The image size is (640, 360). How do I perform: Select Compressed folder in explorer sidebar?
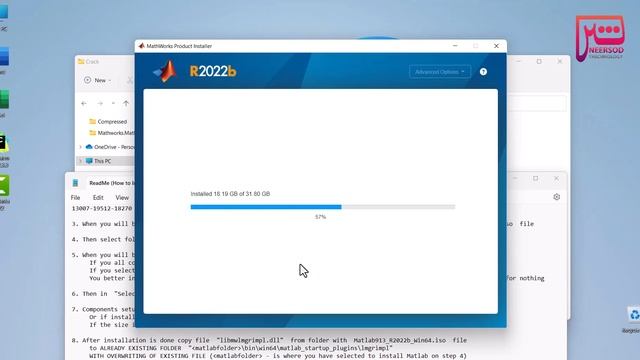[x=108, y=122]
